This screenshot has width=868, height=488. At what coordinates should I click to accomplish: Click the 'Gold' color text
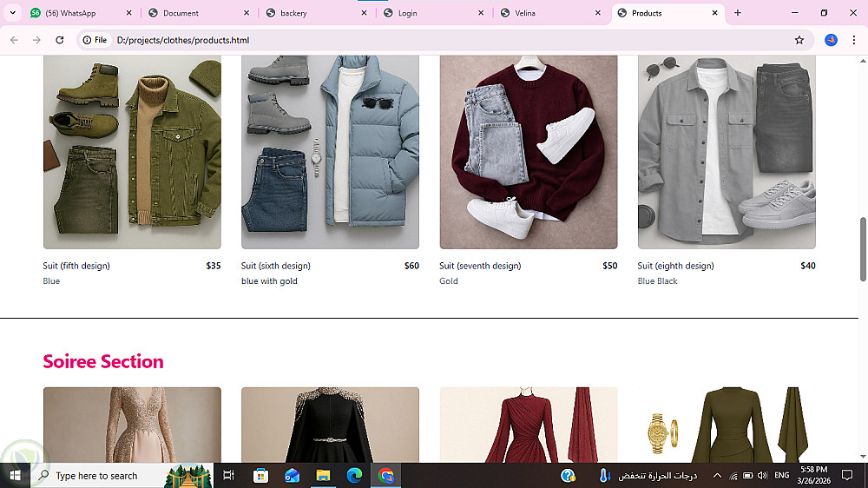click(x=449, y=280)
